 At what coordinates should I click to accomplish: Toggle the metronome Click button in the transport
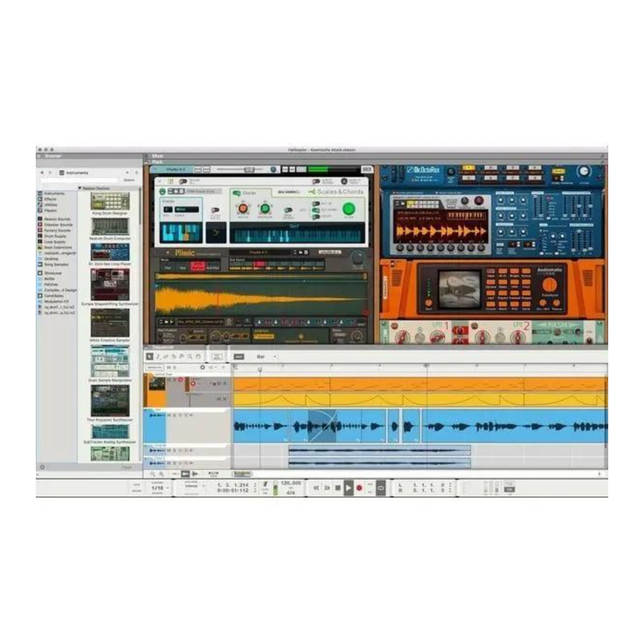point(265,486)
